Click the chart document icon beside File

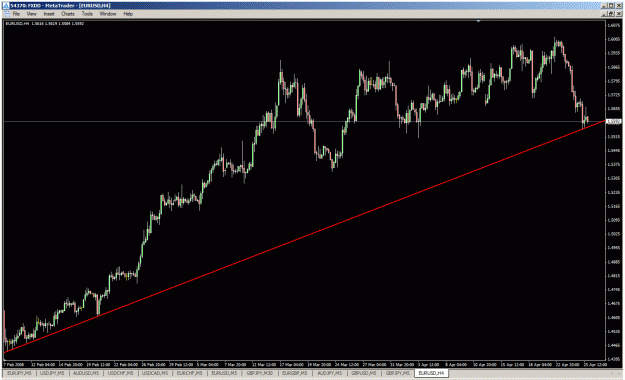tap(7, 14)
